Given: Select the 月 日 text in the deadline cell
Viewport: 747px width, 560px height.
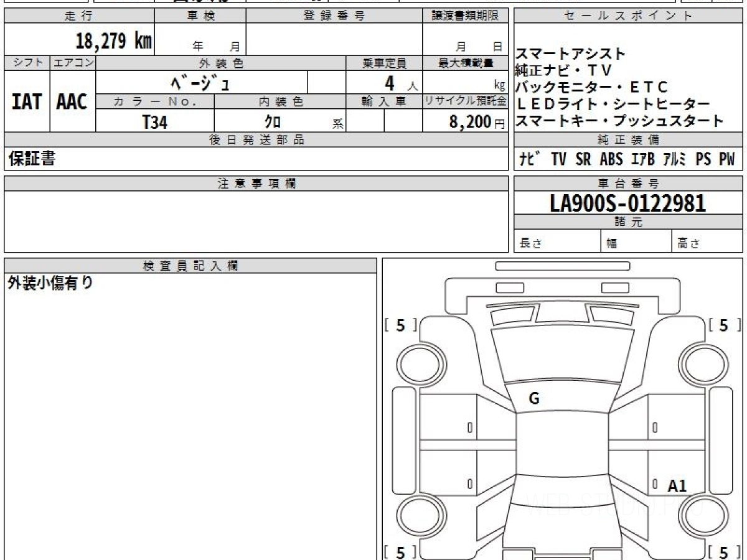Looking at the screenshot, I should (x=479, y=47).
